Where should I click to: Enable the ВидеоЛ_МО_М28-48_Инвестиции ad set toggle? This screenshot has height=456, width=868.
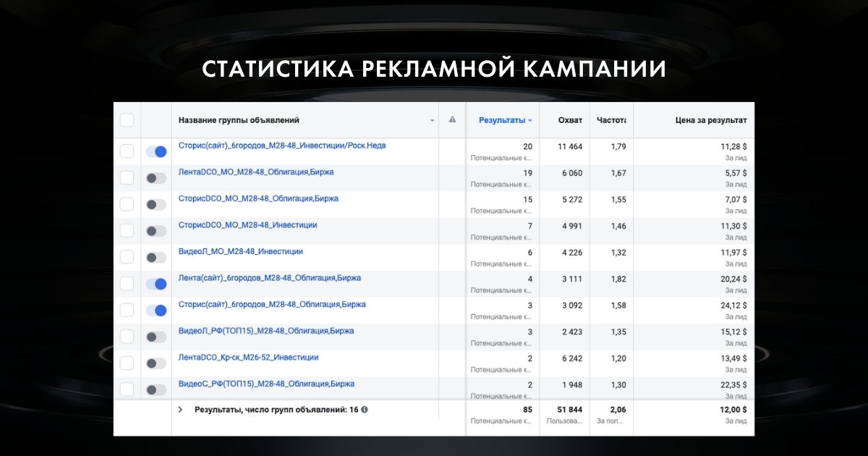point(156,257)
